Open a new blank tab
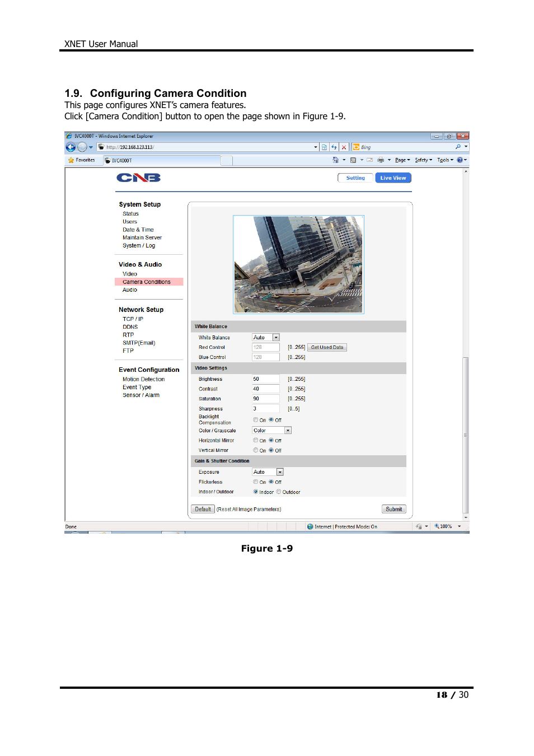Image resolution: width=534 pixels, height=756 pixels. tap(227, 161)
